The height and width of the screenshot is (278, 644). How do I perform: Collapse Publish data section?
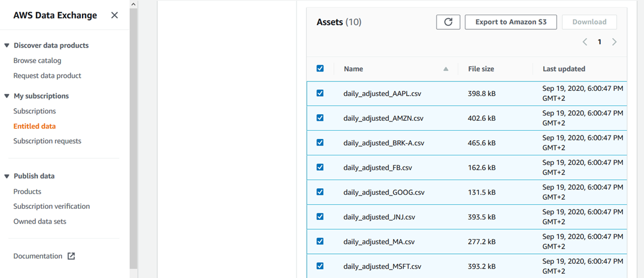(6, 176)
